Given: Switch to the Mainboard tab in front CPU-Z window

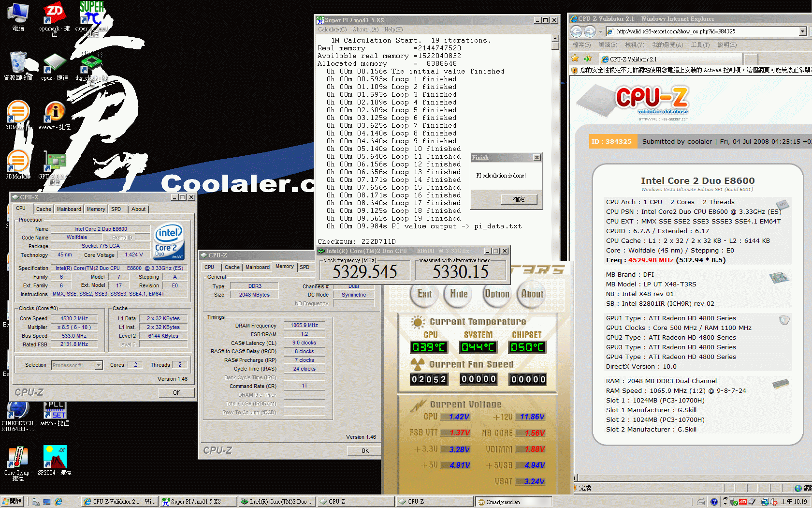Looking at the screenshot, I should point(69,209).
